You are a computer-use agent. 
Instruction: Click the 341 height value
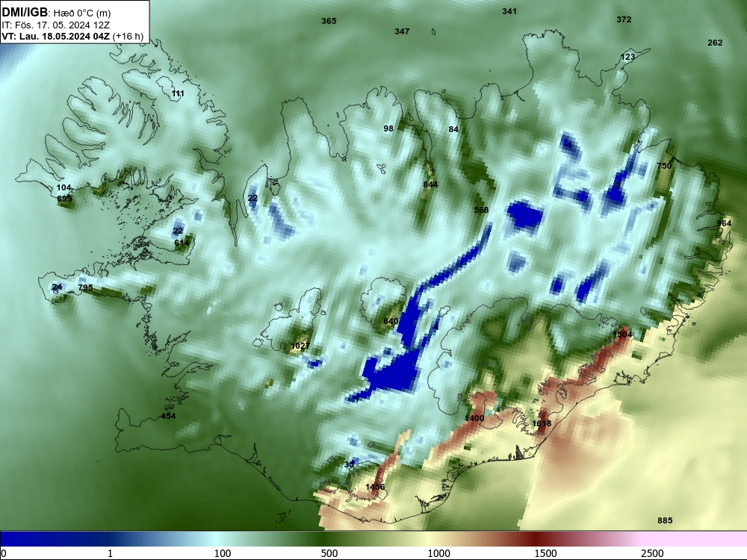pyautogui.click(x=509, y=11)
